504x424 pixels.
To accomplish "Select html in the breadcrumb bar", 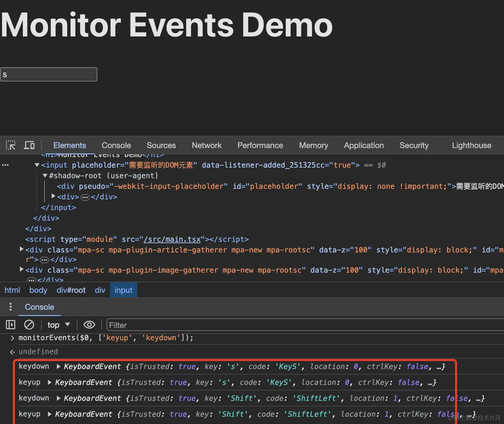I will click(x=12, y=290).
